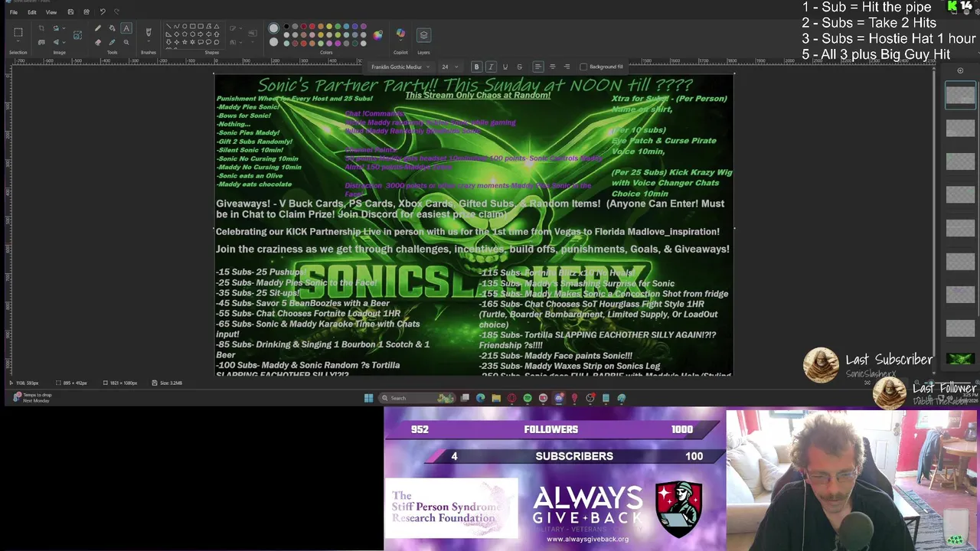Select the Oval shape

[x=185, y=26]
